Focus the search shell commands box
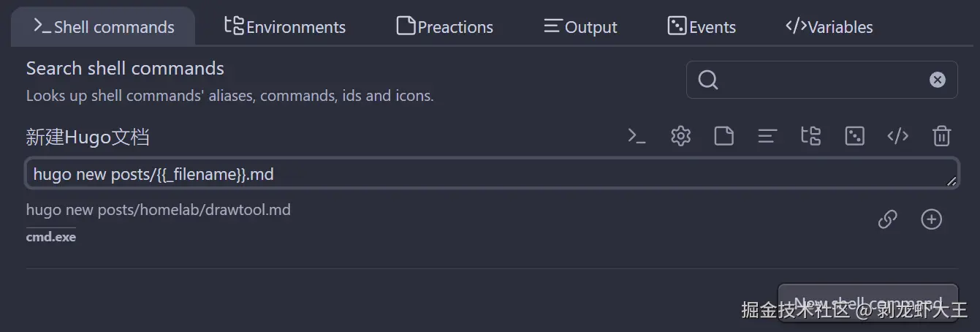The image size is (980, 332). [822, 80]
